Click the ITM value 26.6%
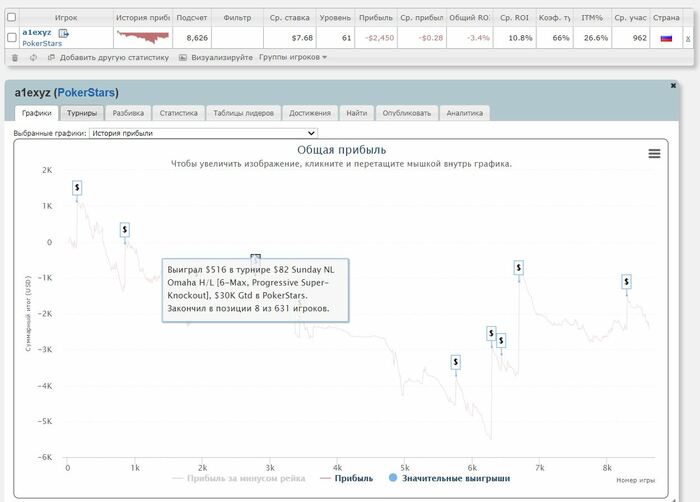 pyautogui.click(x=596, y=38)
